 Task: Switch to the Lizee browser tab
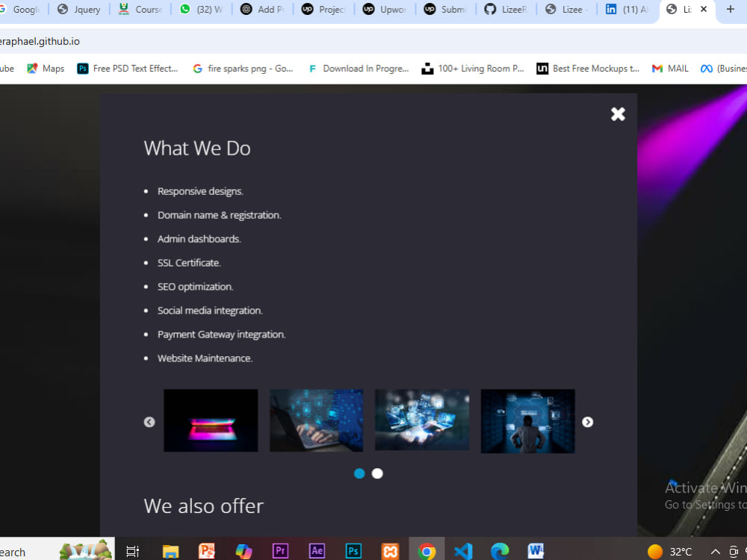tap(568, 10)
